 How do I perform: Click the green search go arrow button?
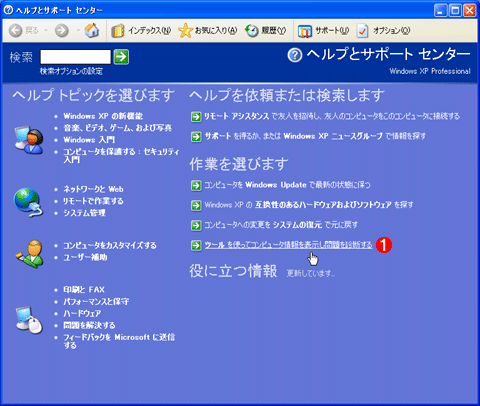coord(121,57)
